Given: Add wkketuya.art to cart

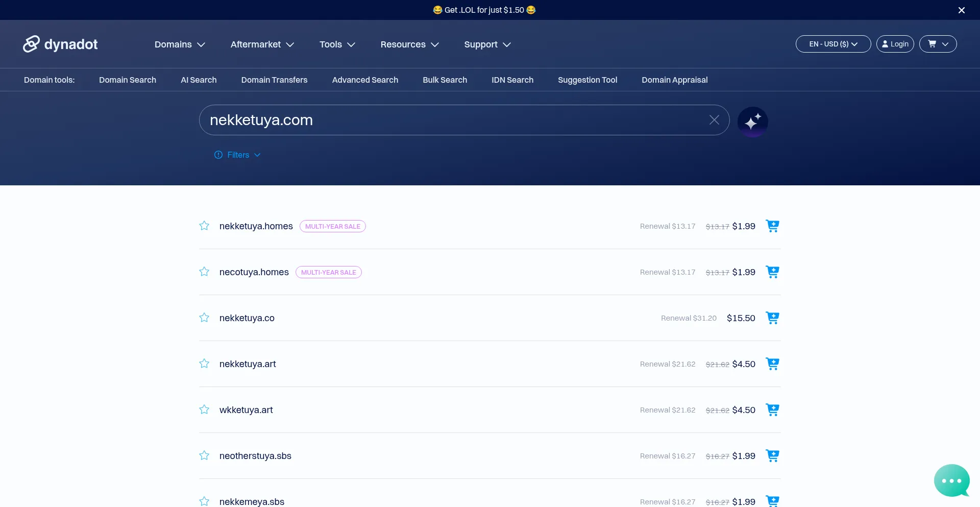Looking at the screenshot, I should click(772, 409).
